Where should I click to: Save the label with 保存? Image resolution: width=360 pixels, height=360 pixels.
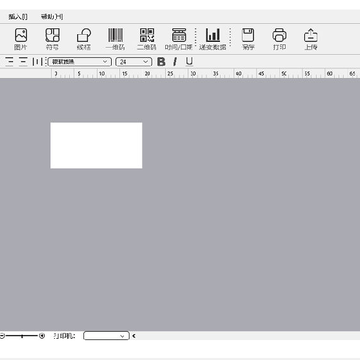[x=248, y=39]
